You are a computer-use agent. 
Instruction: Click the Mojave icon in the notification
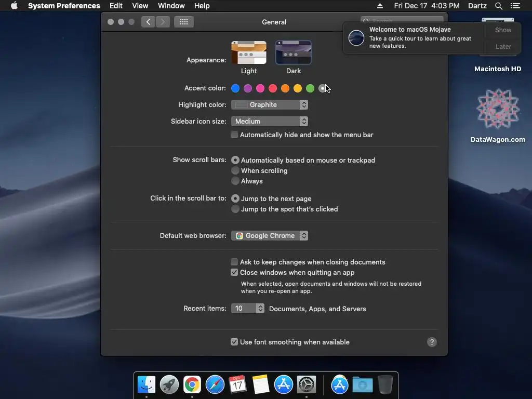coord(356,37)
